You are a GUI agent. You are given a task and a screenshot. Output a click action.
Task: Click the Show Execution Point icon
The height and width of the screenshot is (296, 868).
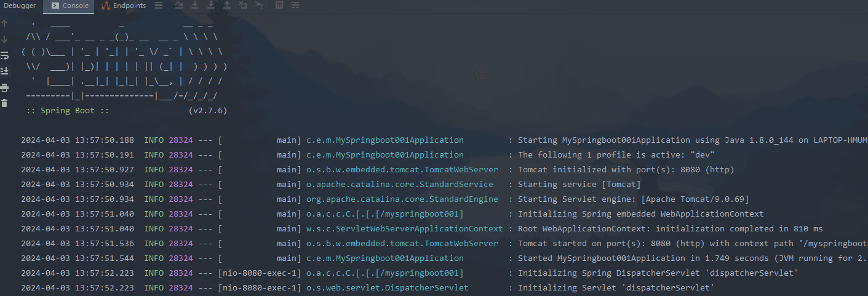point(159,6)
